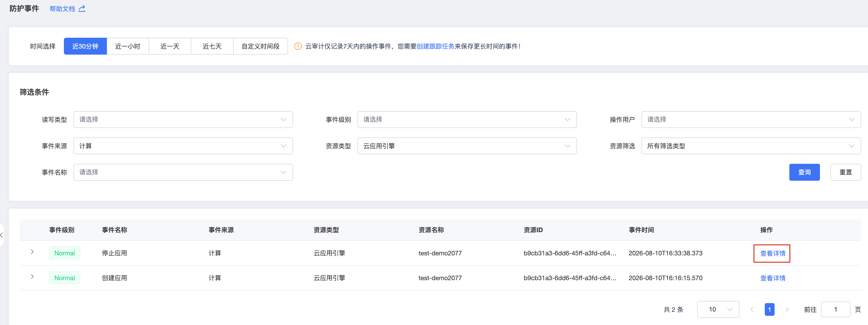The image size is (868, 325).
Task: Open the page size dropdown showing 10
Action: [x=718, y=309]
